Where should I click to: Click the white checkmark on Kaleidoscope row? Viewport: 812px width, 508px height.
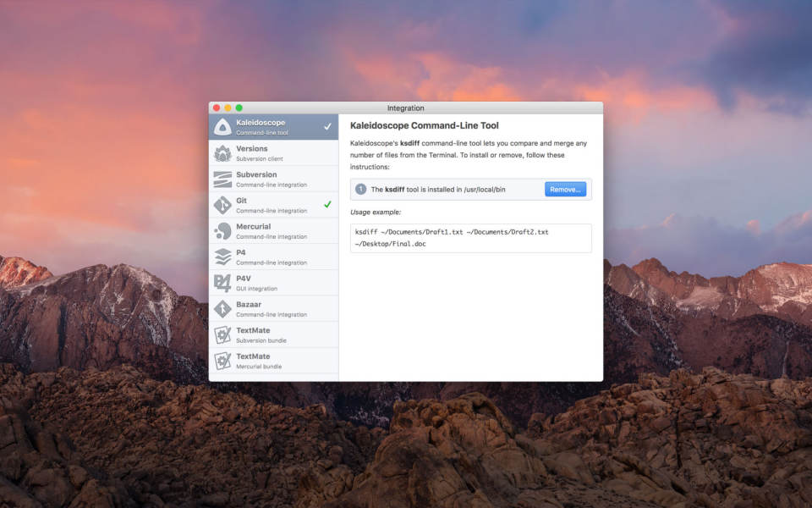(x=327, y=126)
